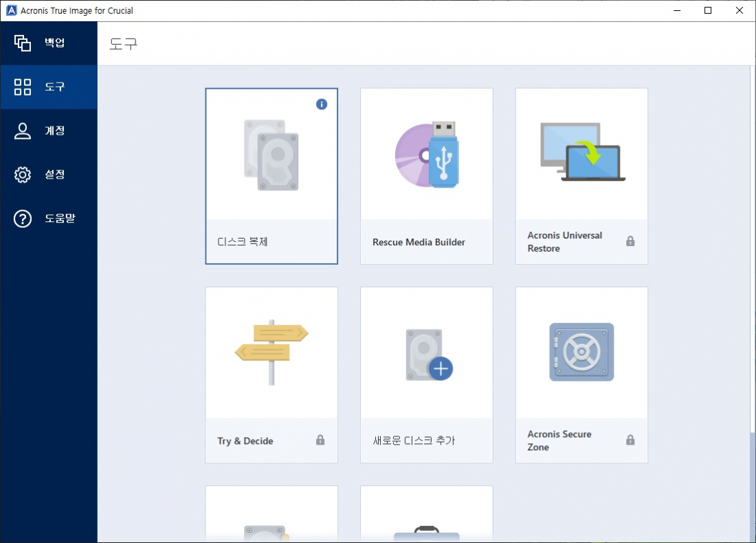756x543 pixels.
Task: Open the partially visible toolbox tile at bottom
Action: pyautogui.click(x=427, y=514)
